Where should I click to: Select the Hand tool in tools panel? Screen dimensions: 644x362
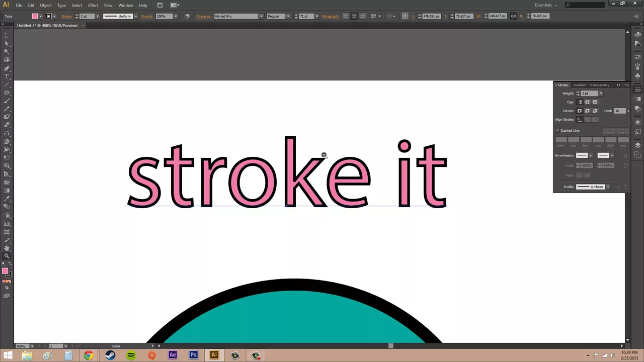point(7,248)
